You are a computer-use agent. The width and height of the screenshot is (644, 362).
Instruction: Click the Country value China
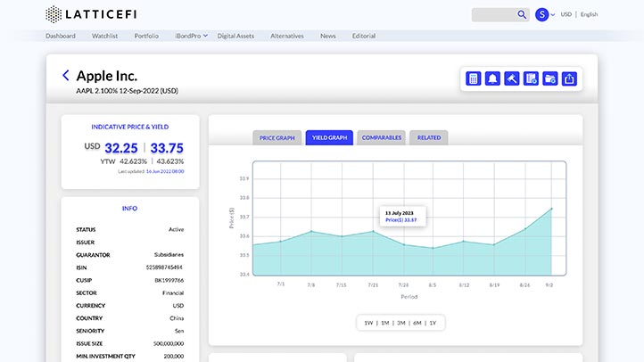(177, 318)
